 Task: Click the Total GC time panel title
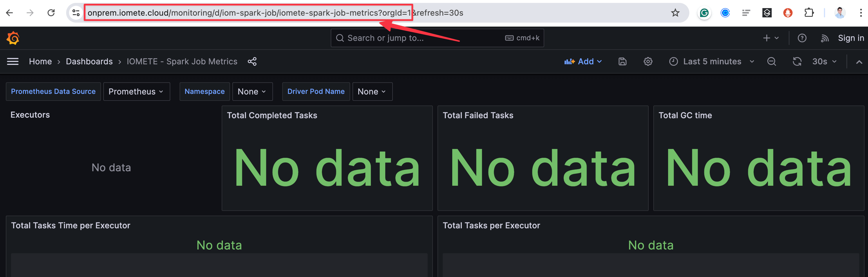(685, 115)
